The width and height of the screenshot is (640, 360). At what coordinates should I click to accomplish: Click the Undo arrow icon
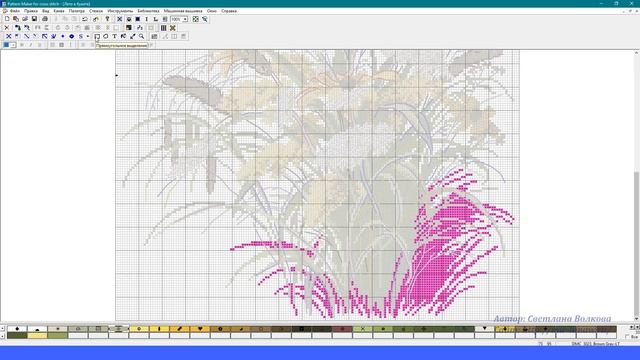pyautogui.click(x=84, y=19)
